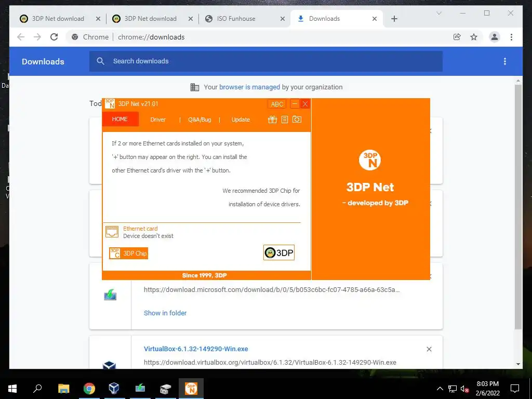Open the Windows Start menu
The height and width of the screenshot is (399, 532).
point(12,389)
